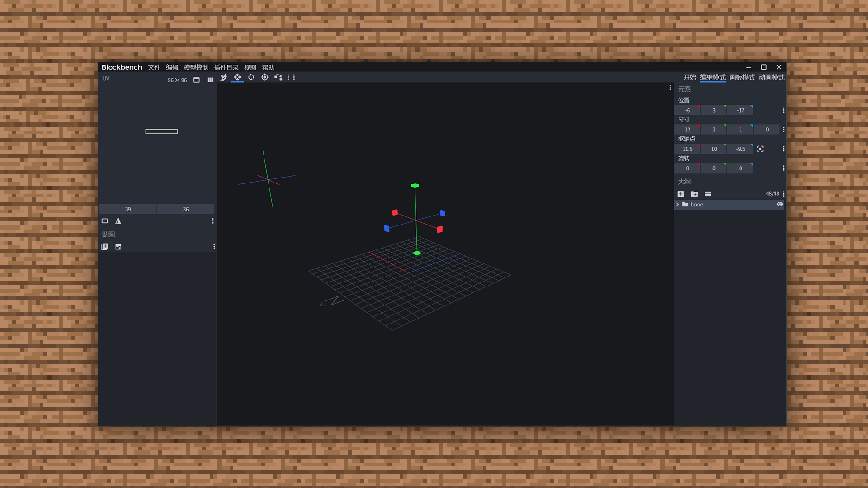This screenshot has height=488, width=868.
Task: Switch to the 开始 tab
Action: click(689, 77)
